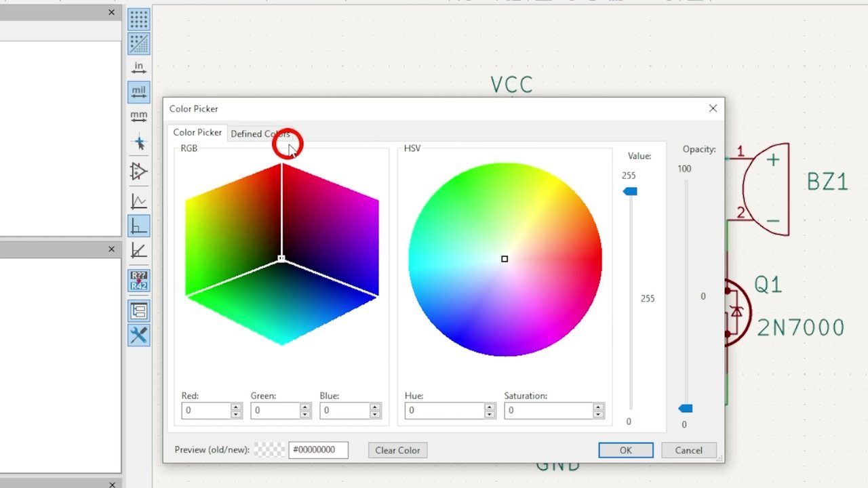Select the Color Picker tab
The height and width of the screenshot is (488, 868).
(x=197, y=133)
